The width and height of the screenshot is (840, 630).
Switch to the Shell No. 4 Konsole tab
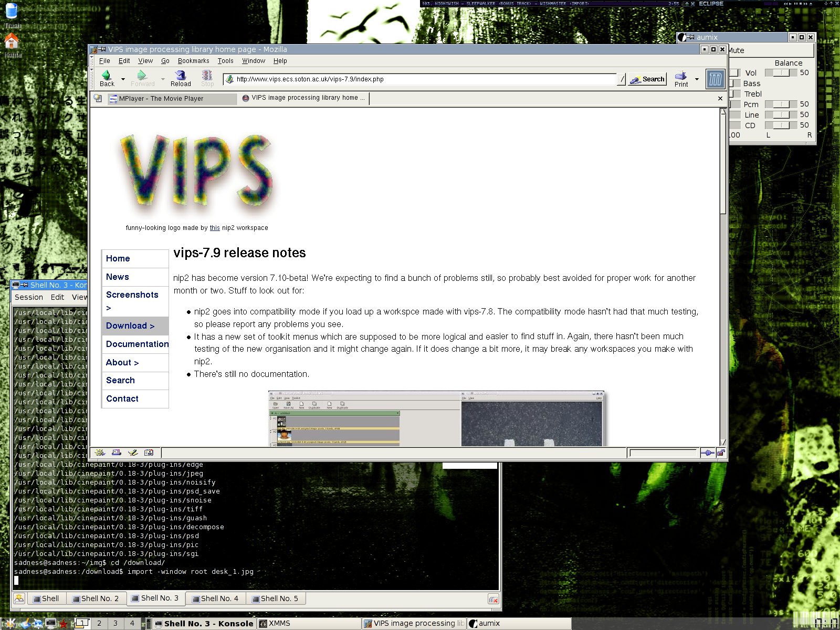coord(215,598)
